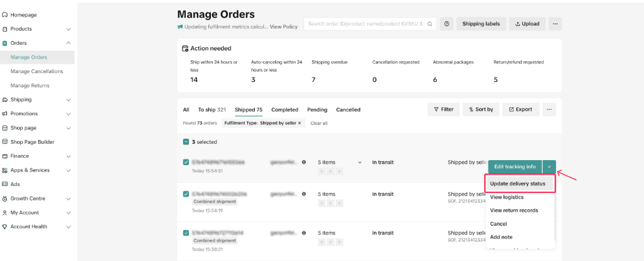
Task: Remove the Shipped by seller filter chip
Action: 300,123
